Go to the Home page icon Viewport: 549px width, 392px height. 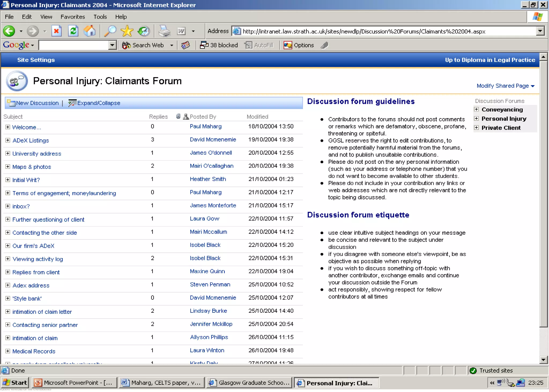tap(90, 31)
